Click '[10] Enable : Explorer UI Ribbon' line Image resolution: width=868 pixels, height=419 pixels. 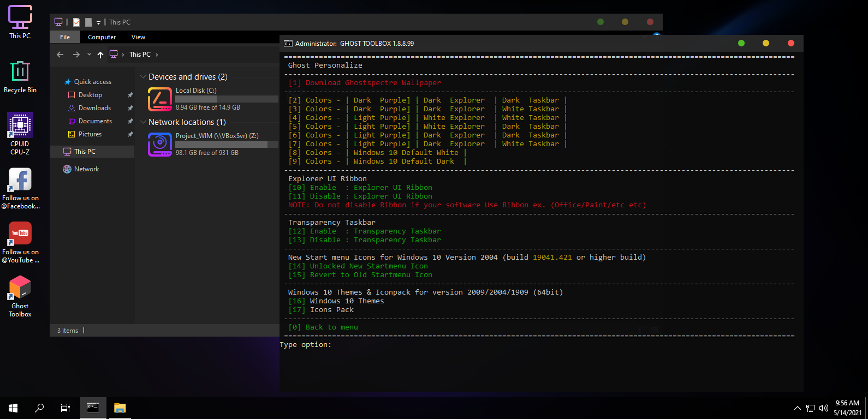click(x=360, y=188)
